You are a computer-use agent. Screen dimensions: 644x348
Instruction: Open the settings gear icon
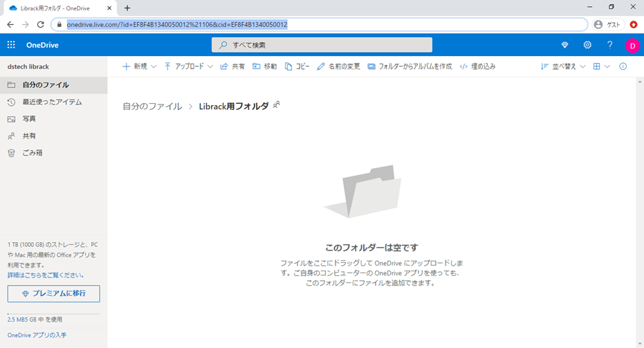coord(587,45)
